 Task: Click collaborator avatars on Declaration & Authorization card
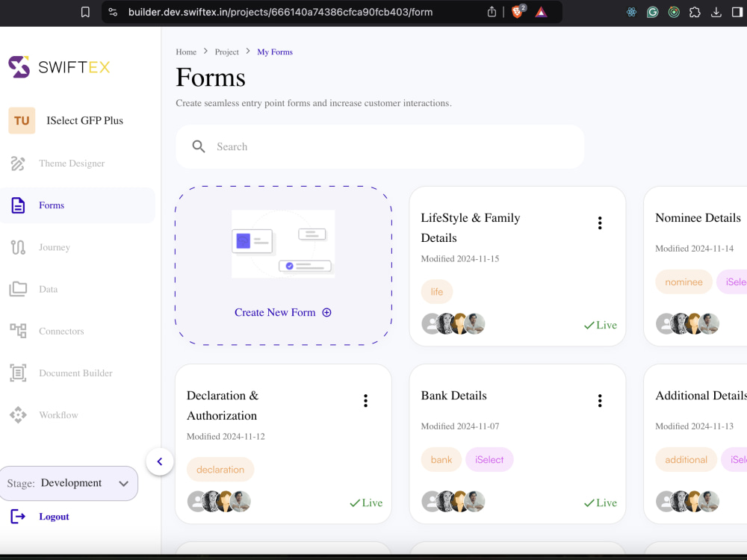219,502
